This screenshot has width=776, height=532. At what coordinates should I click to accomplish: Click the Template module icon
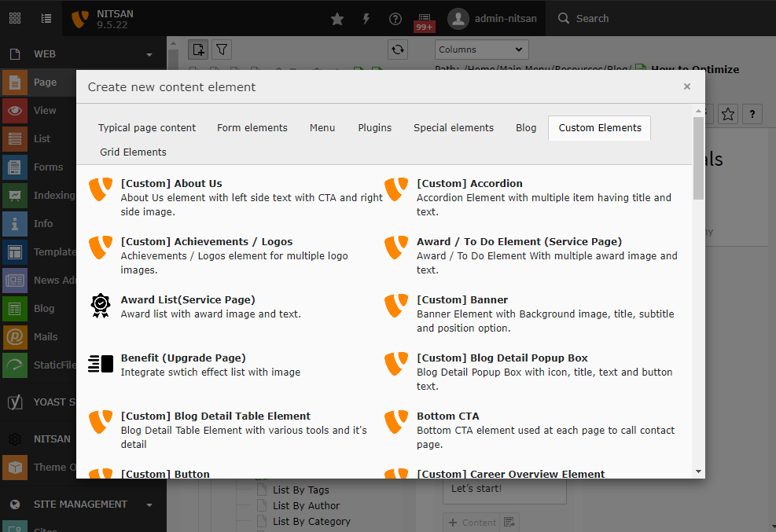pyautogui.click(x=15, y=252)
